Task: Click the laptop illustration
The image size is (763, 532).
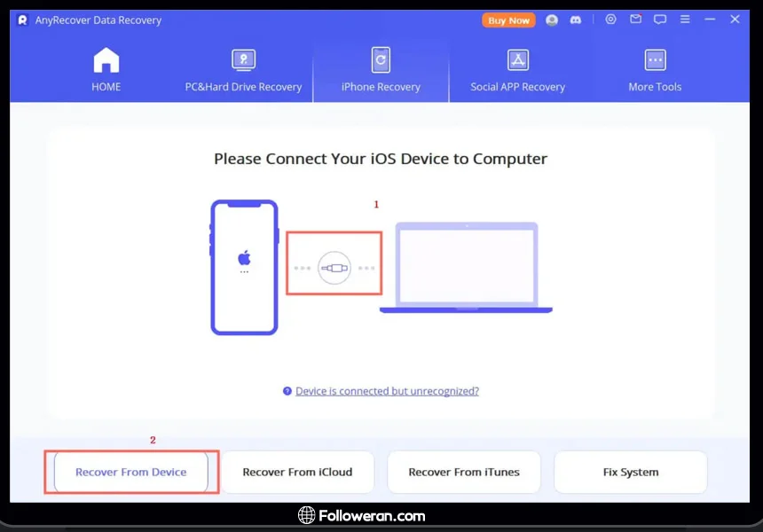Action: point(466,268)
